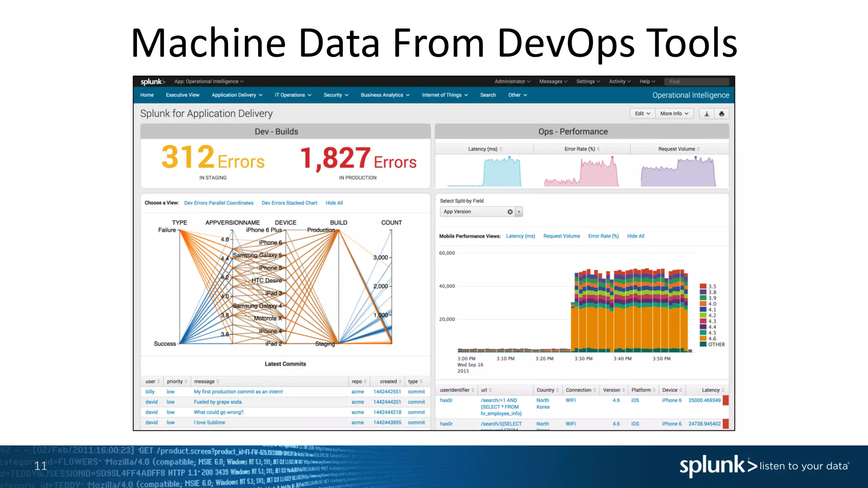868x488 pixels.
Task: Open the Messages dropdown
Action: coord(553,81)
